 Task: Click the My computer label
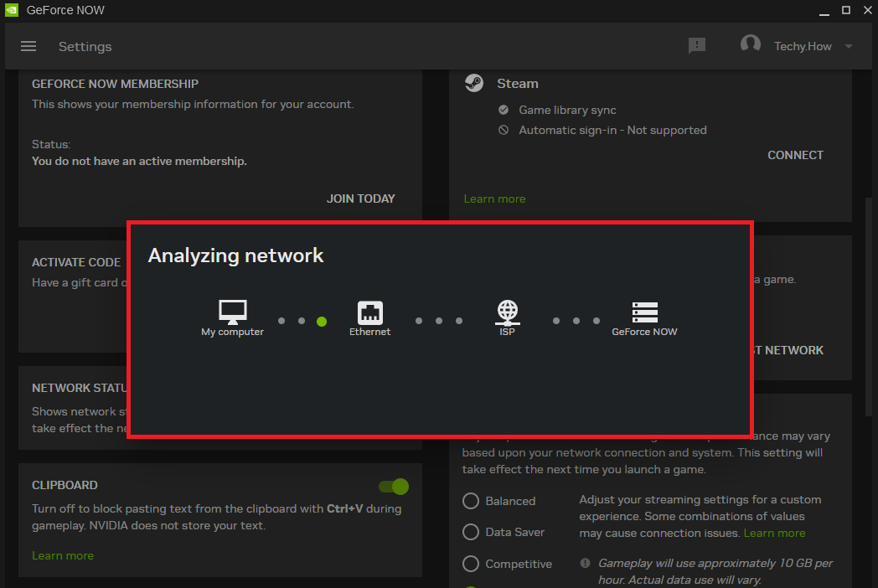pos(232,332)
